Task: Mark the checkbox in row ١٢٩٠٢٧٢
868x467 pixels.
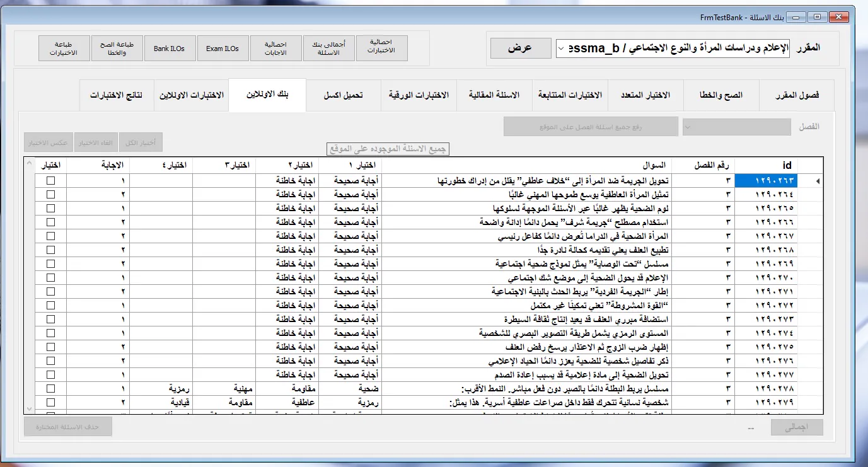Action: click(51, 306)
